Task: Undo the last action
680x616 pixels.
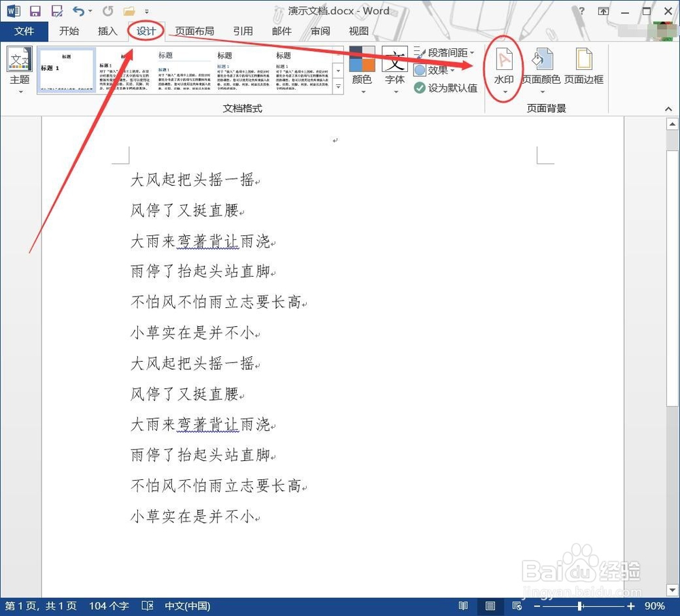Action: tap(78, 10)
